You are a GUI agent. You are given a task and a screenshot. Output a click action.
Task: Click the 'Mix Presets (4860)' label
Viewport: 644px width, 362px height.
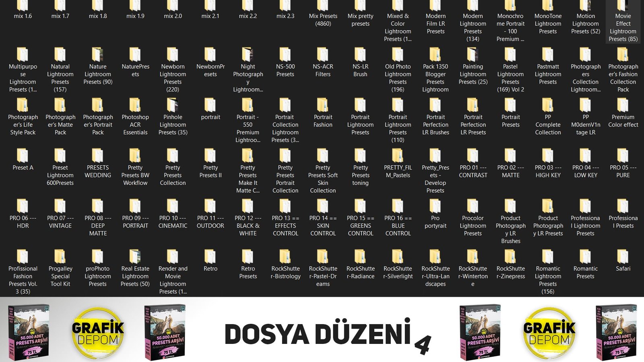[323, 20]
